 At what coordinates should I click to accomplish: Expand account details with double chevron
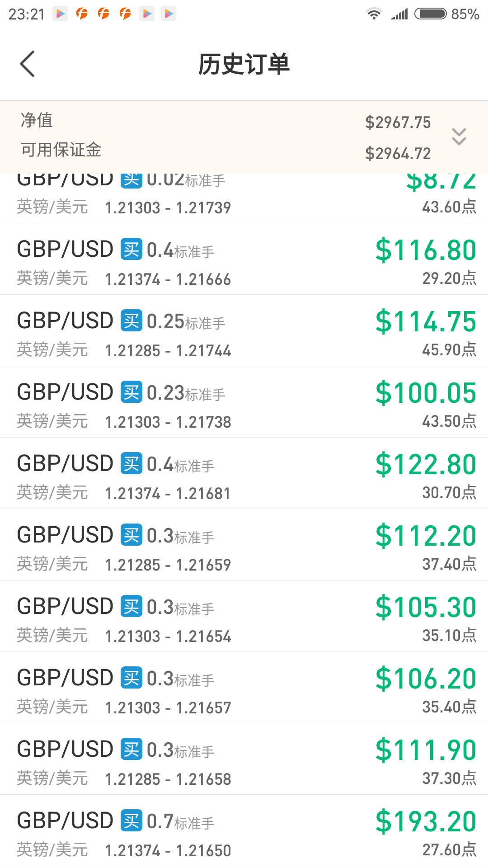point(459,137)
